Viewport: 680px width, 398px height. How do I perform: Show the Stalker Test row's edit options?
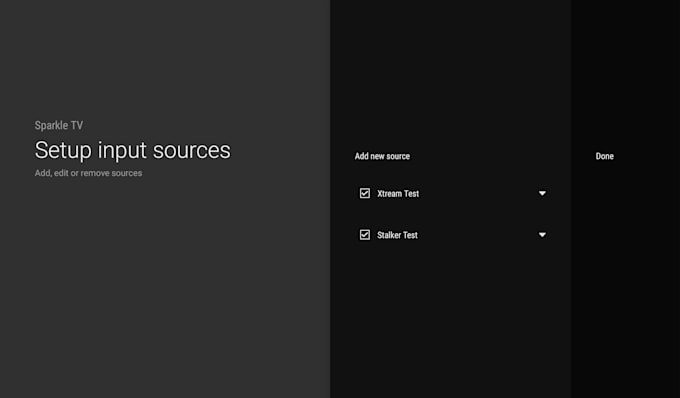(x=542, y=235)
